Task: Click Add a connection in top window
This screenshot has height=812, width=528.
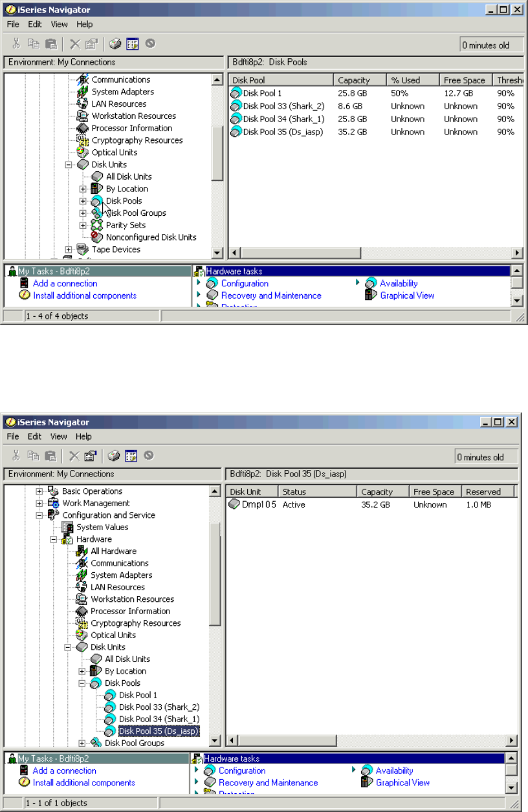Action: [x=65, y=283]
